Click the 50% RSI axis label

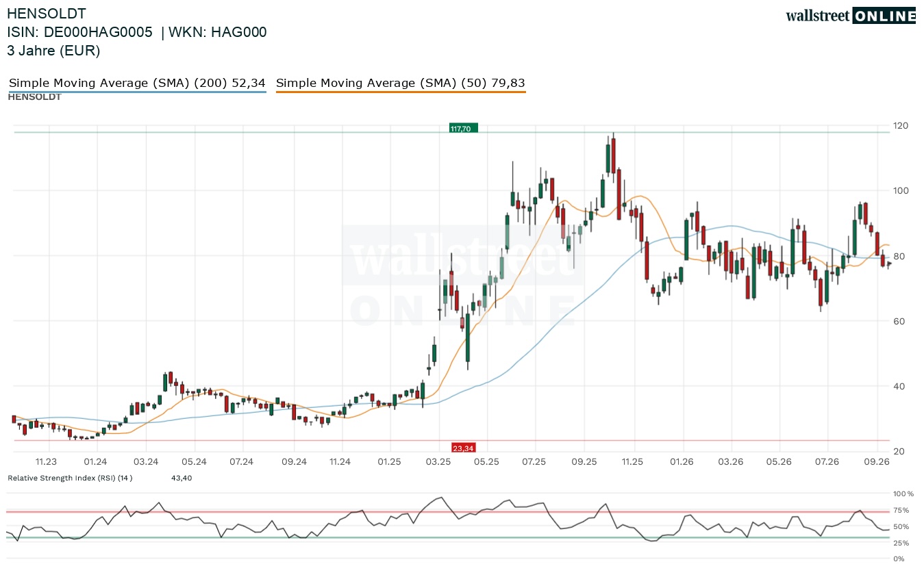pyautogui.click(x=901, y=526)
